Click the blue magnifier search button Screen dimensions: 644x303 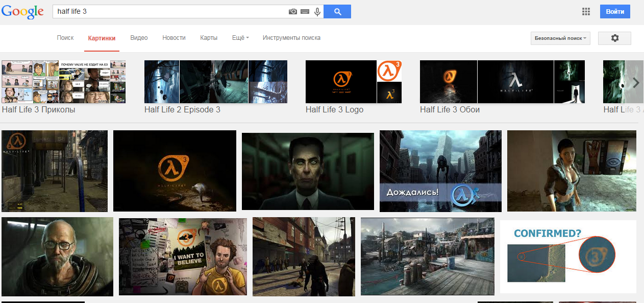click(x=337, y=11)
